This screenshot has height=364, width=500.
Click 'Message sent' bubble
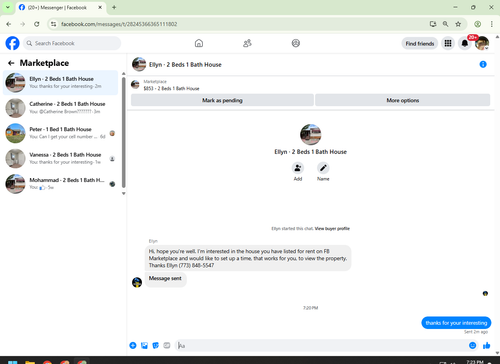pos(165,279)
